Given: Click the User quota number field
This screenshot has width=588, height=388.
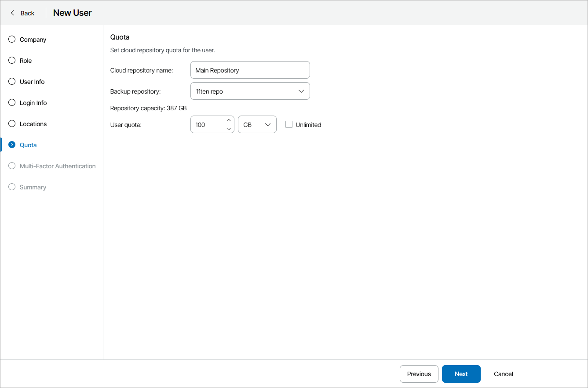Looking at the screenshot, I should pos(208,125).
